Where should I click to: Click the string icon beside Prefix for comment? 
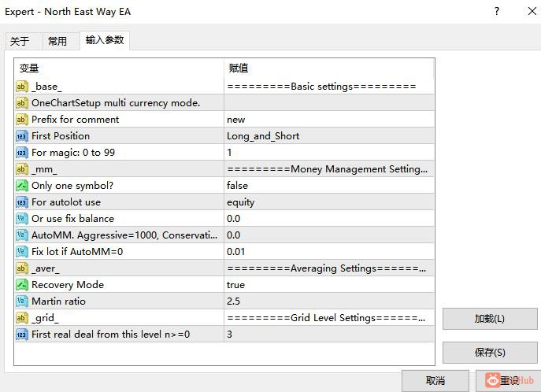(22, 120)
